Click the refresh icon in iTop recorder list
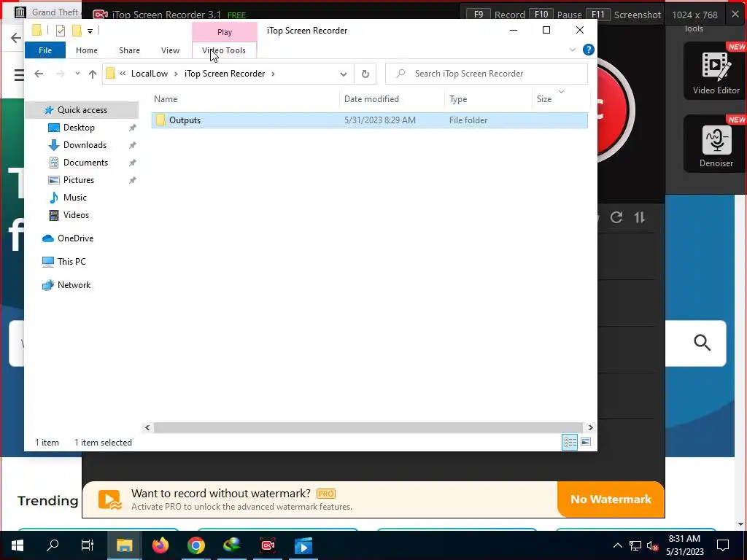This screenshot has height=560, width=747. click(616, 217)
